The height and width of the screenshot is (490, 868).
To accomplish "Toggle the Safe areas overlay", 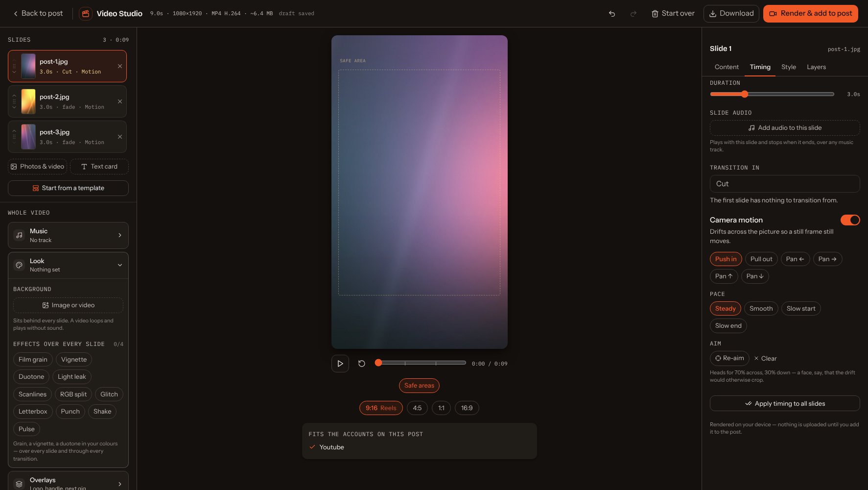I will pos(419,386).
